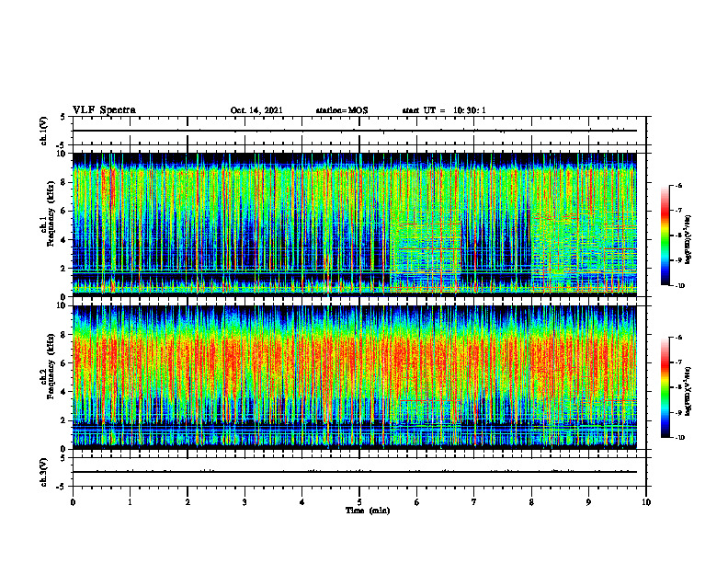Click the ch.3(V) waveform axis label
This screenshot has height=563, width=728.
pyautogui.click(x=44, y=472)
